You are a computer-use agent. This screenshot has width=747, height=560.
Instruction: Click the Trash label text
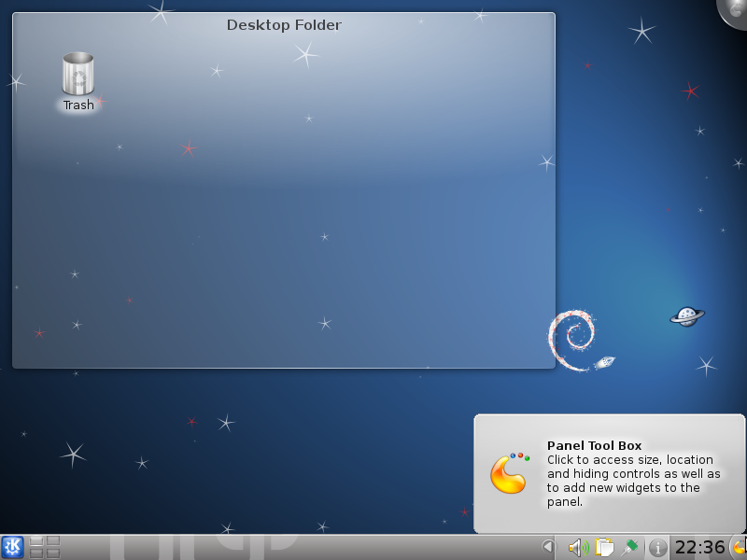tap(78, 105)
